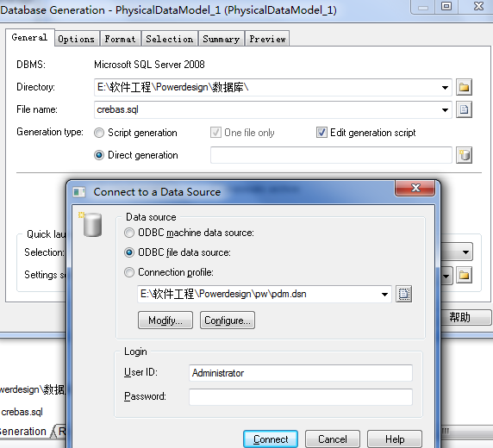Click the Configure... button
This screenshot has width=493, height=448.
[x=228, y=320]
